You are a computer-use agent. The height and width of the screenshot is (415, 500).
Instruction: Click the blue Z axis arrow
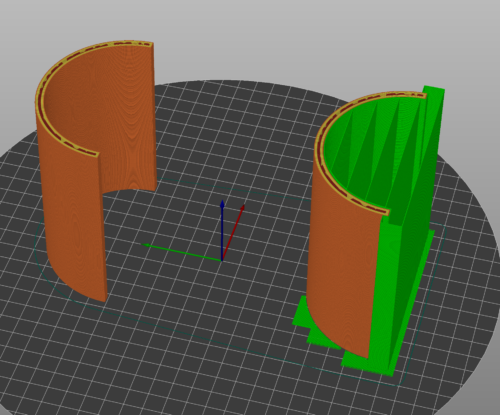click(x=222, y=230)
